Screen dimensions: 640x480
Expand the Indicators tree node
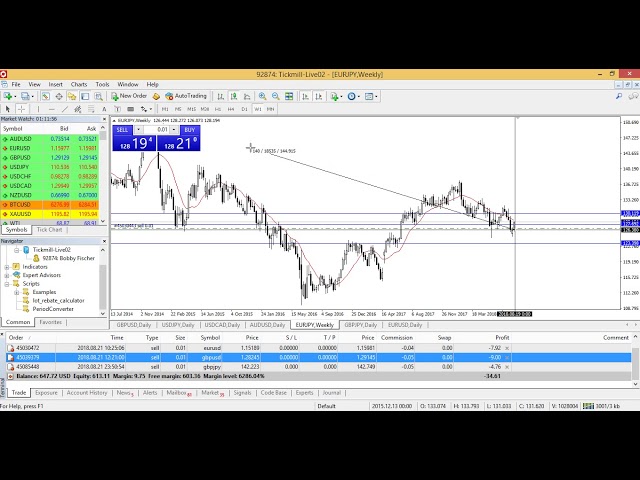pos(6,267)
